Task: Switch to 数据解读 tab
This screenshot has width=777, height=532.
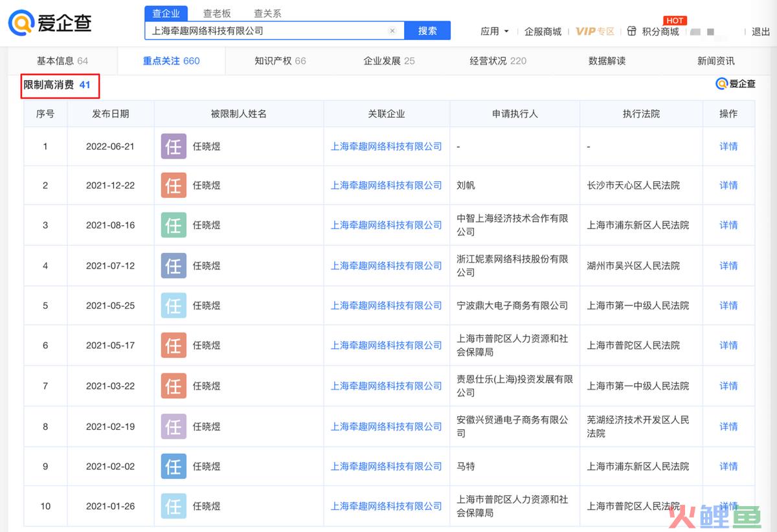Action: coord(607,61)
